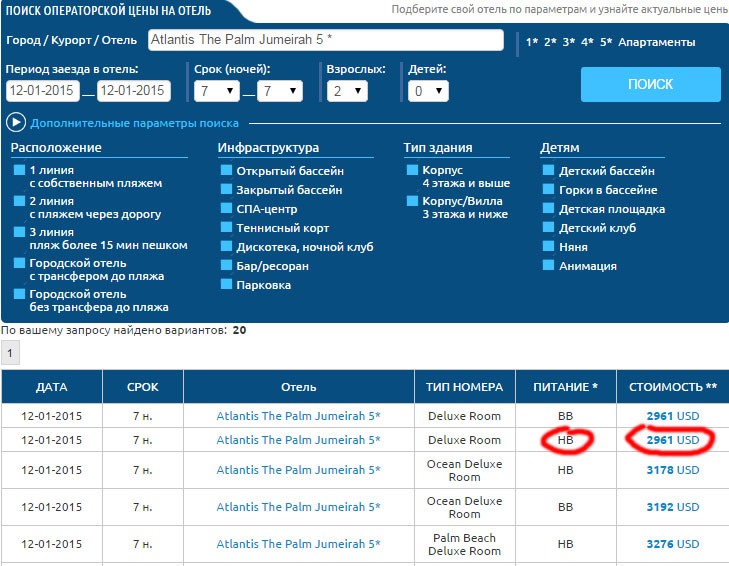Viewport: 729px width, 566px height.
Task: Check 1 линия с собственным пляжем
Action: tap(19, 170)
